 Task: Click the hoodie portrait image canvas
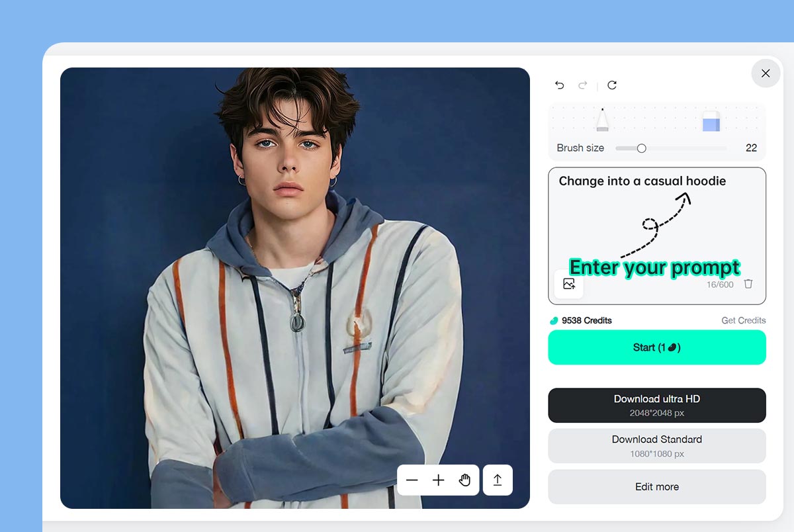point(295,288)
